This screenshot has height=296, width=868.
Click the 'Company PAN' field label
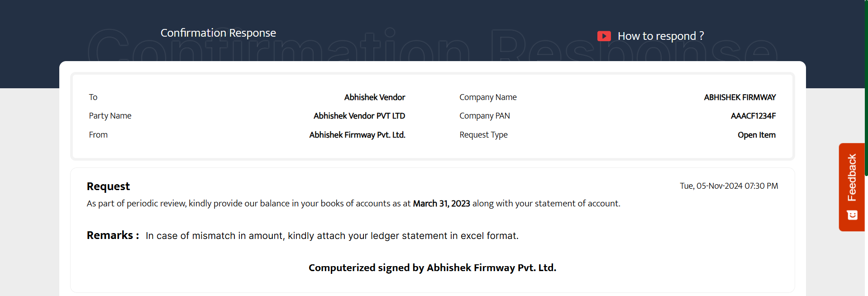(484, 116)
